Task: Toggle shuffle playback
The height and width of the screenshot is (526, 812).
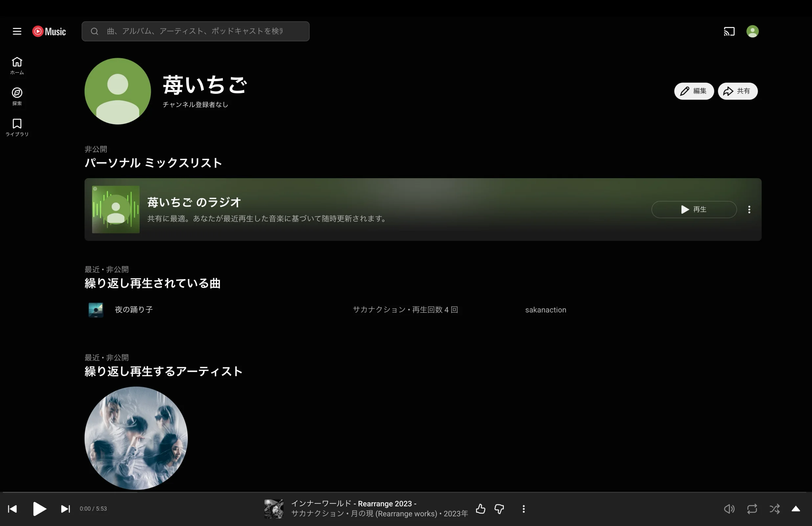Action: click(775, 509)
